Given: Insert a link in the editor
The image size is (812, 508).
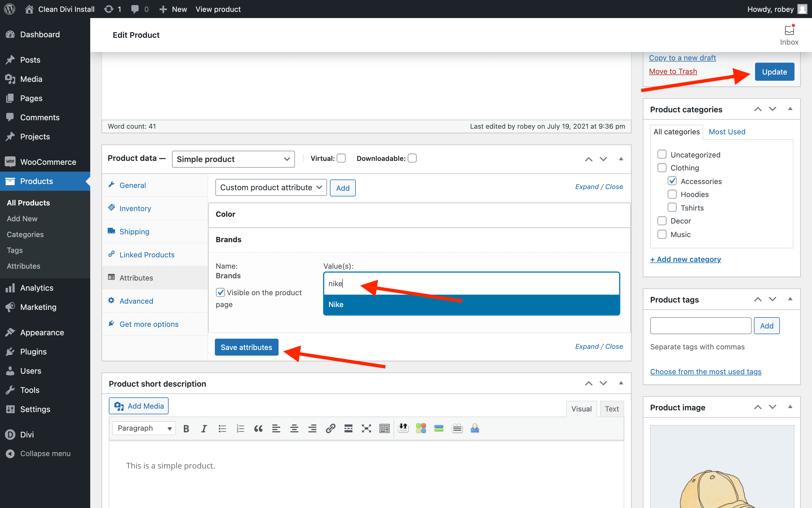Looking at the screenshot, I should coord(330,428).
